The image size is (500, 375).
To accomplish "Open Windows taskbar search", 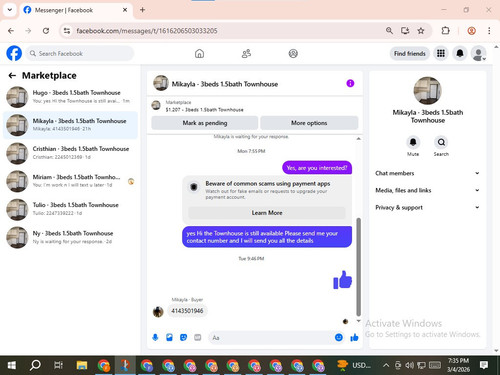I will [35, 365].
